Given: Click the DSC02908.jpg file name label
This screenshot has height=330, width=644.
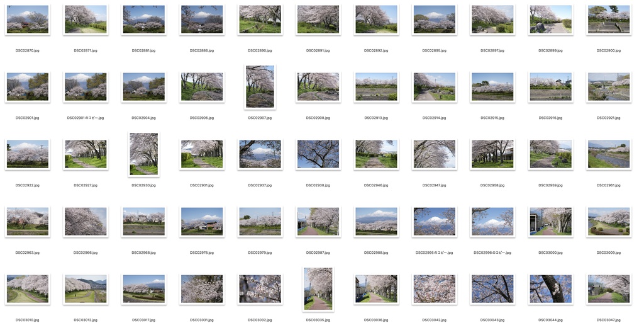Looking at the screenshot, I should [x=318, y=118].
